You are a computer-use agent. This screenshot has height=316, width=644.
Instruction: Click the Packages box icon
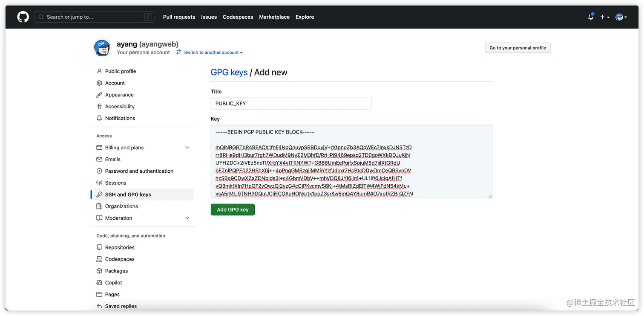pos(99,271)
